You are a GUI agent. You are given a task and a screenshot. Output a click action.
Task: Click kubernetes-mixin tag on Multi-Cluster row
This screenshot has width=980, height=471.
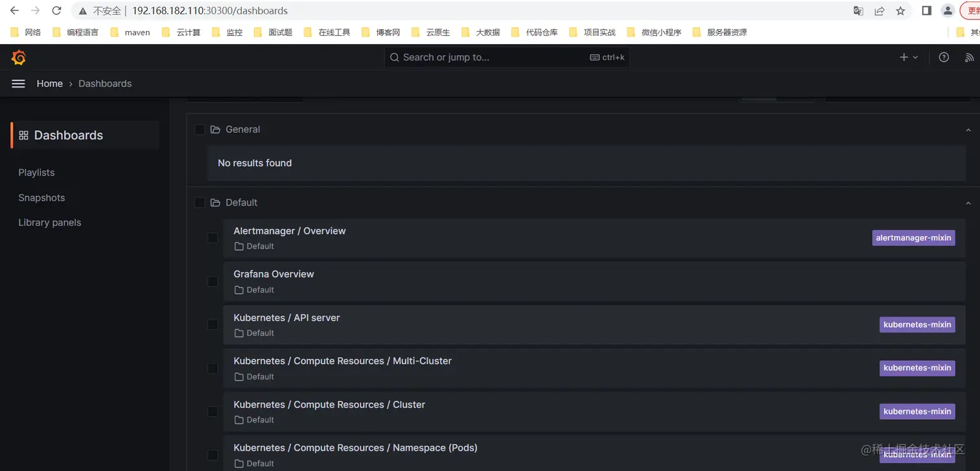(x=917, y=368)
